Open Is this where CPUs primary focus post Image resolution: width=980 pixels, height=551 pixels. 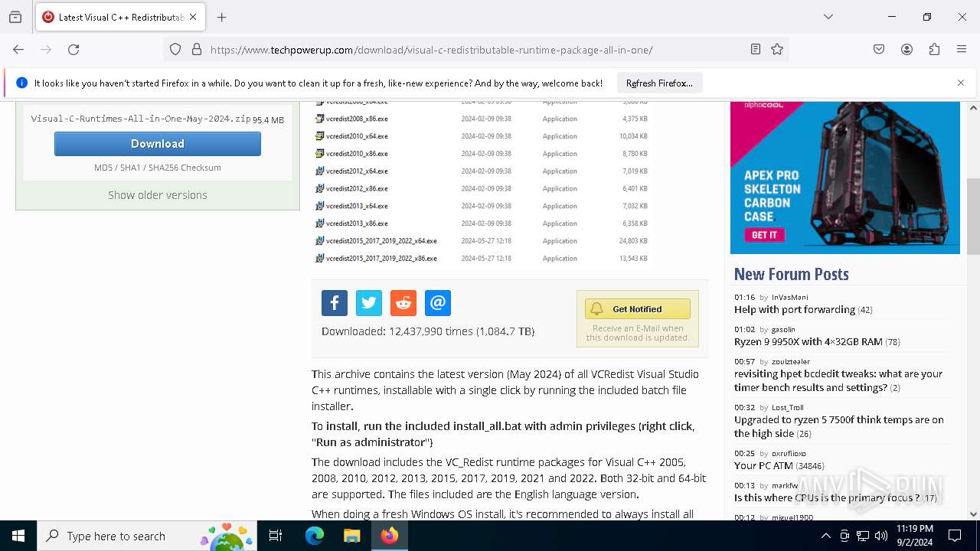click(827, 498)
